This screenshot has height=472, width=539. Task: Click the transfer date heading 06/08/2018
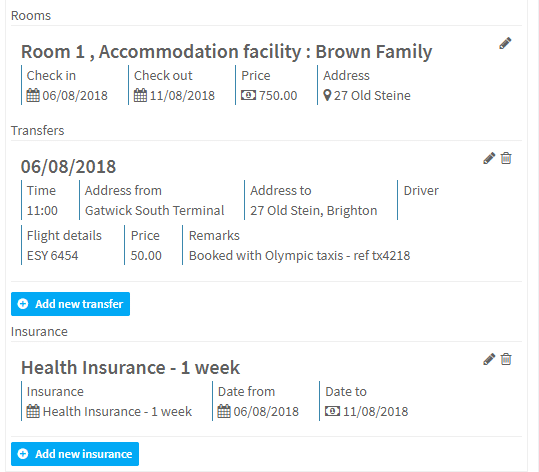click(x=68, y=167)
